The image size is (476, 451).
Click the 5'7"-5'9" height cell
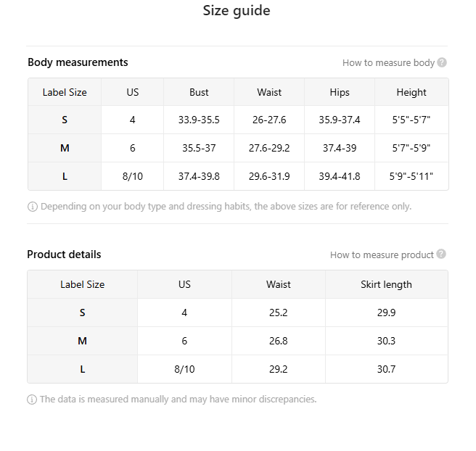pyautogui.click(x=411, y=148)
